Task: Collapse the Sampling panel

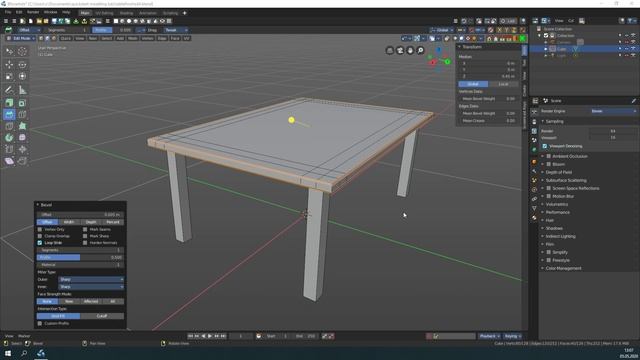Action: coord(554,121)
